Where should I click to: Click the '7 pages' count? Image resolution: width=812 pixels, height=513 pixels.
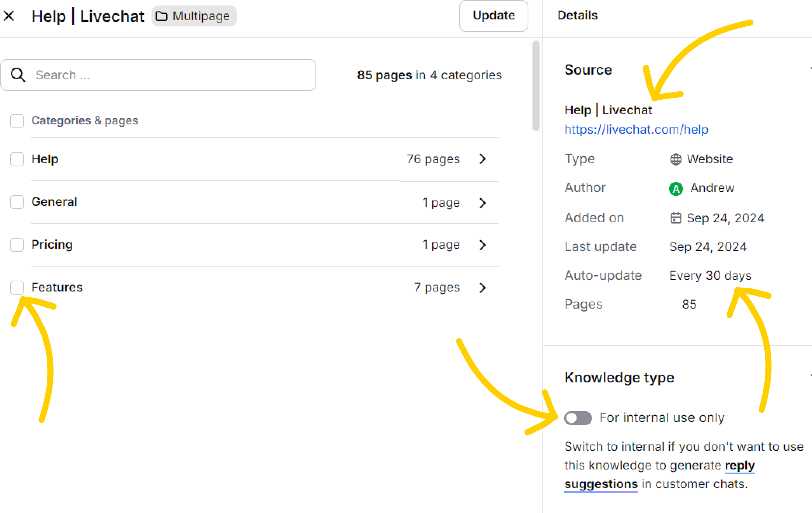tap(437, 287)
